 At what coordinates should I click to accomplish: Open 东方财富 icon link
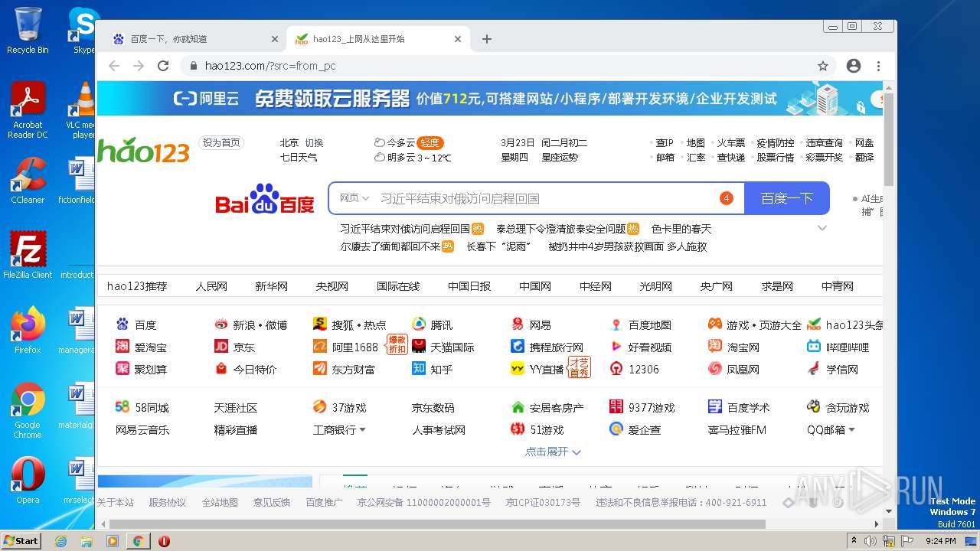(320, 369)
